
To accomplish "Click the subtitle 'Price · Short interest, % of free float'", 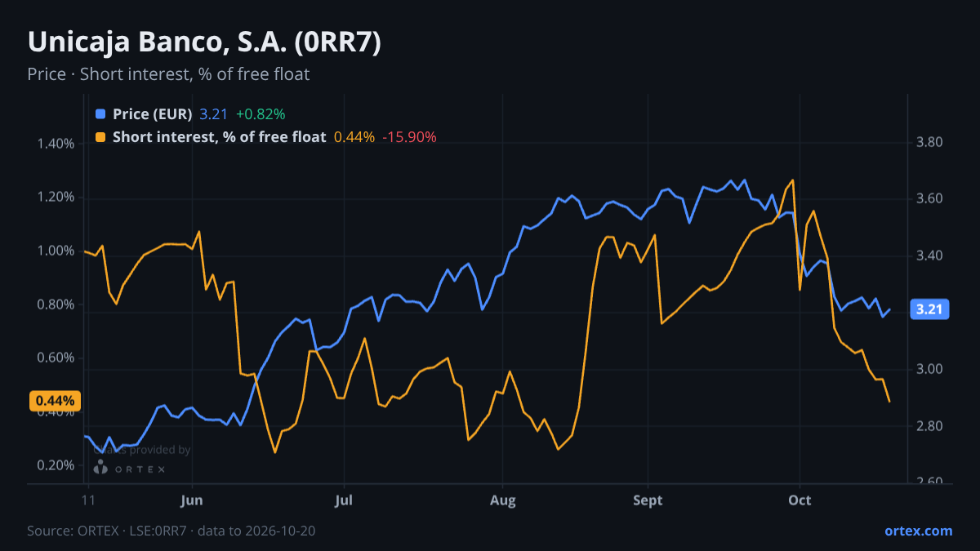I will (x=168, y=74).
